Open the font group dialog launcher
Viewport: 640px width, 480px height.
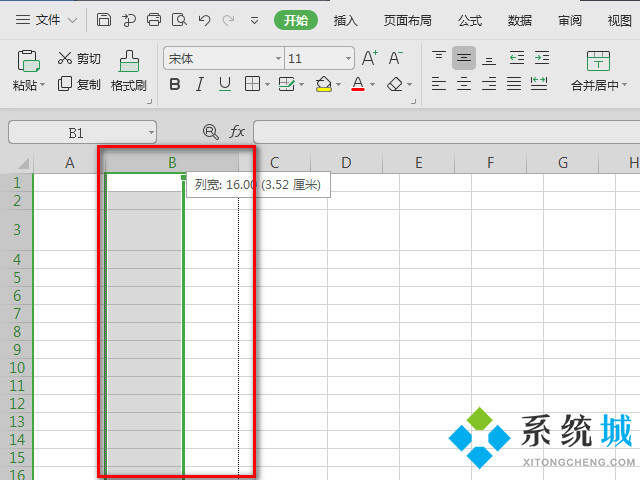coord(413,101)
